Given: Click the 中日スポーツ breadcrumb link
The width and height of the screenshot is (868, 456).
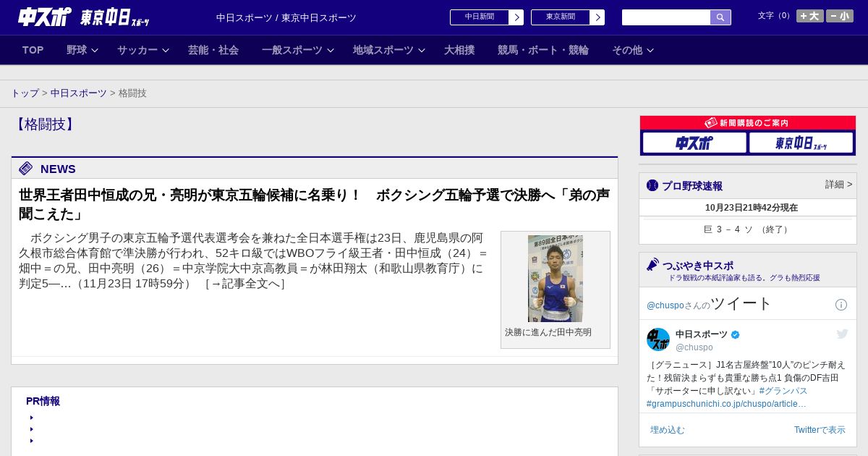Looking at the screenshot, I should 79,93.
